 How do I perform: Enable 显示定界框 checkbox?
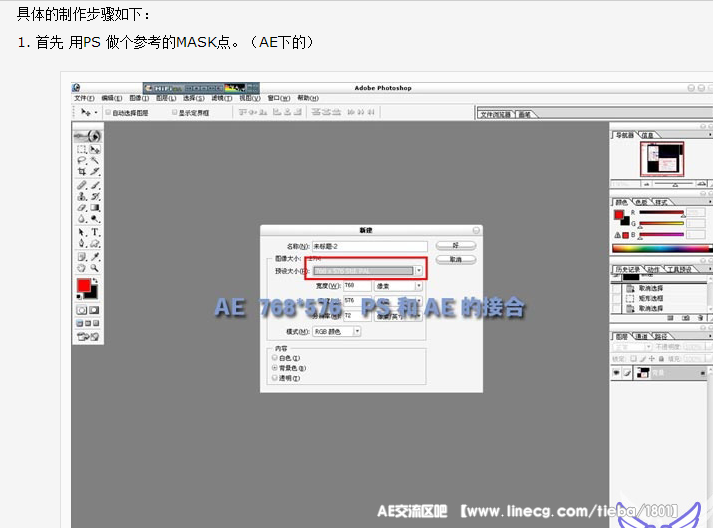tap(175, 112)
